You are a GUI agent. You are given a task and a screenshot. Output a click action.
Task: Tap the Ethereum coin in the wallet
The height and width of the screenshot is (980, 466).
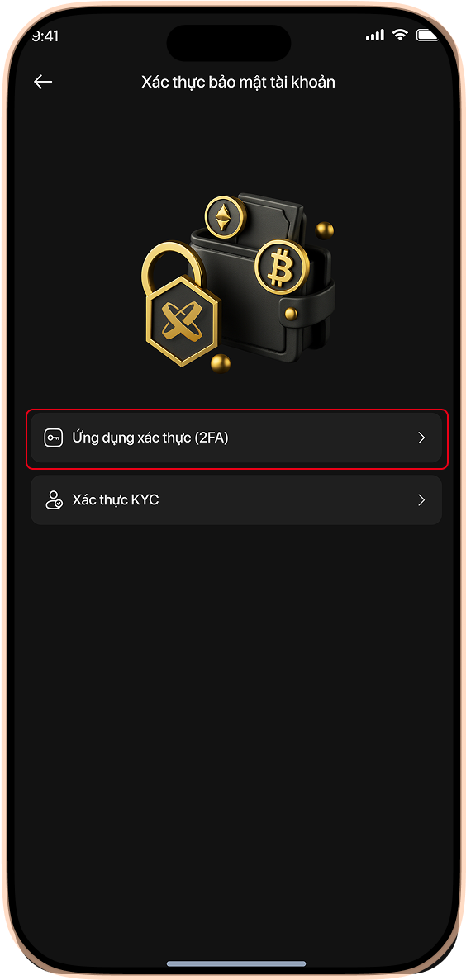click(x=224, y=217)
